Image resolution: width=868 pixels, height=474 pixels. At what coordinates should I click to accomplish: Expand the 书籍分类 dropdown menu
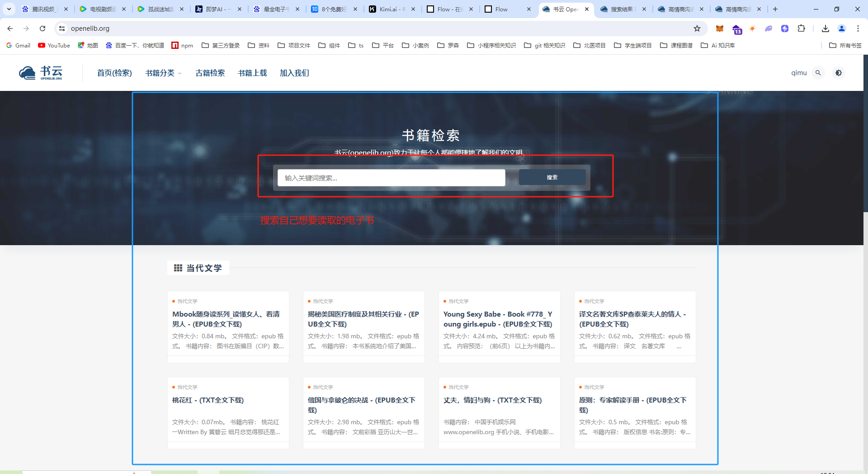163,73
